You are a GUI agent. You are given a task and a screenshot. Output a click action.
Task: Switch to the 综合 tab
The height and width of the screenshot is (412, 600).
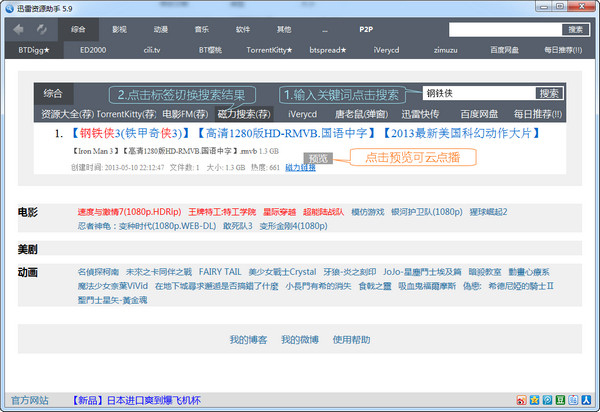(x=78, y=29)
